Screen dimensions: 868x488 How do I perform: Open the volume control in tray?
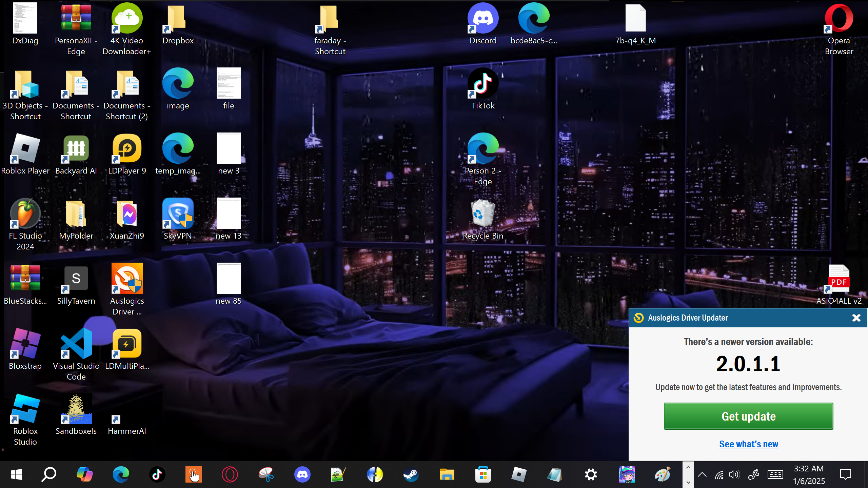coord(734,474)
